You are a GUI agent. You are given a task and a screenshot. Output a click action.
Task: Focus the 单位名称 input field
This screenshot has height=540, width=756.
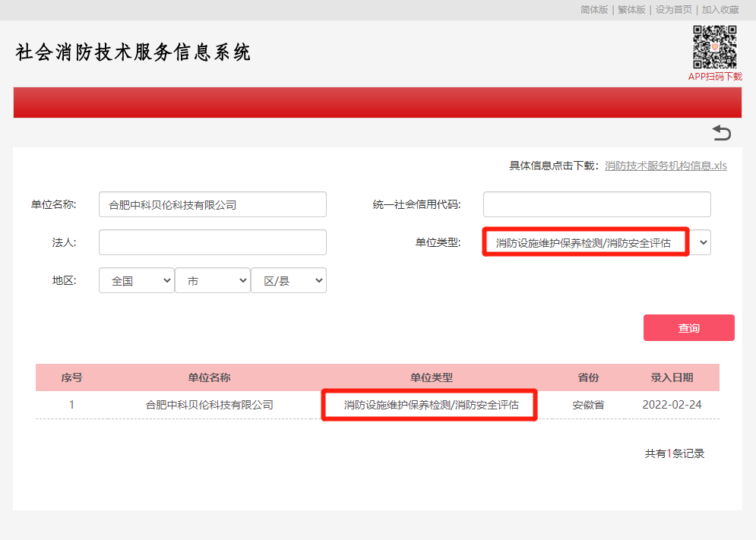point(213,204)
